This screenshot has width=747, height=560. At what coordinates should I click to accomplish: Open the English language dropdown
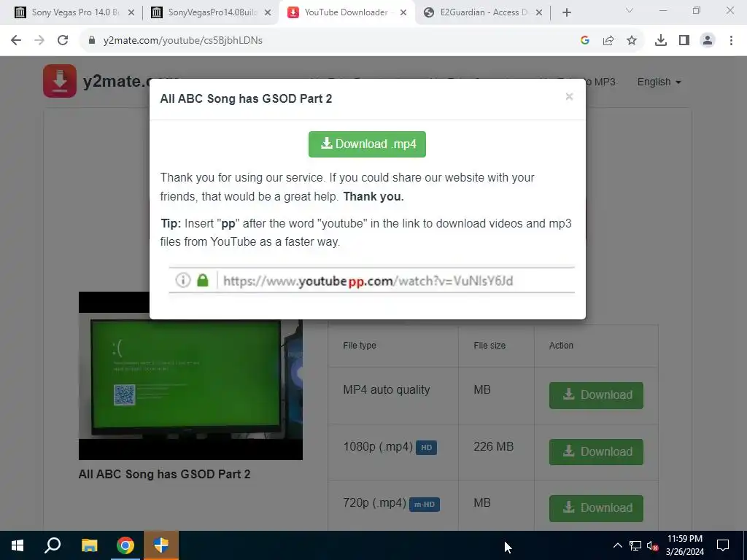point(659,82)
